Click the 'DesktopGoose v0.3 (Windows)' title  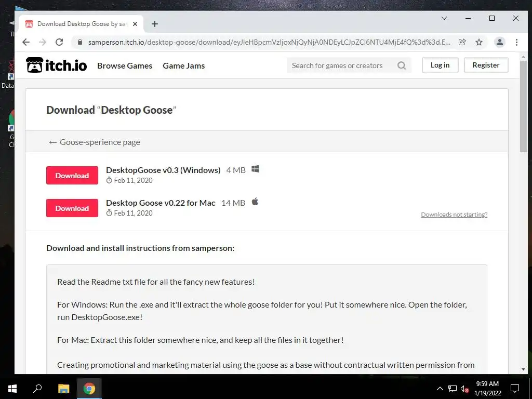(x=163, y=170)
